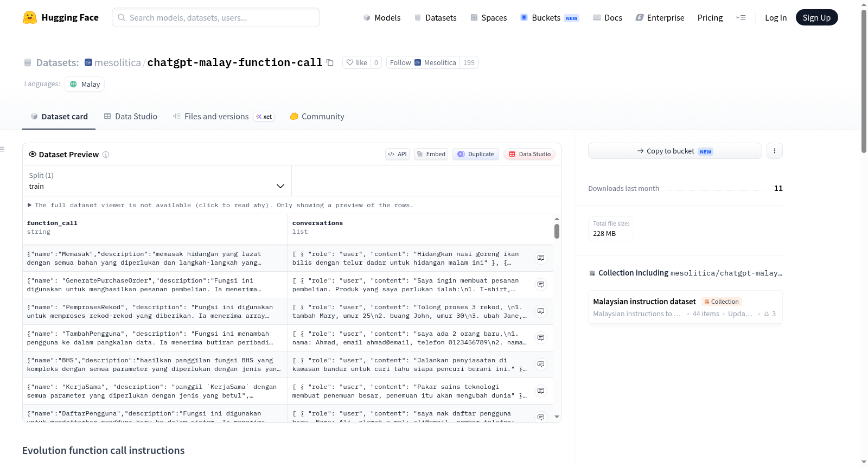The width and height of the screenshot is (868, 467).
Task: Open conversation icon on the KerjaSama row
Action: click(x=541, y=391)
